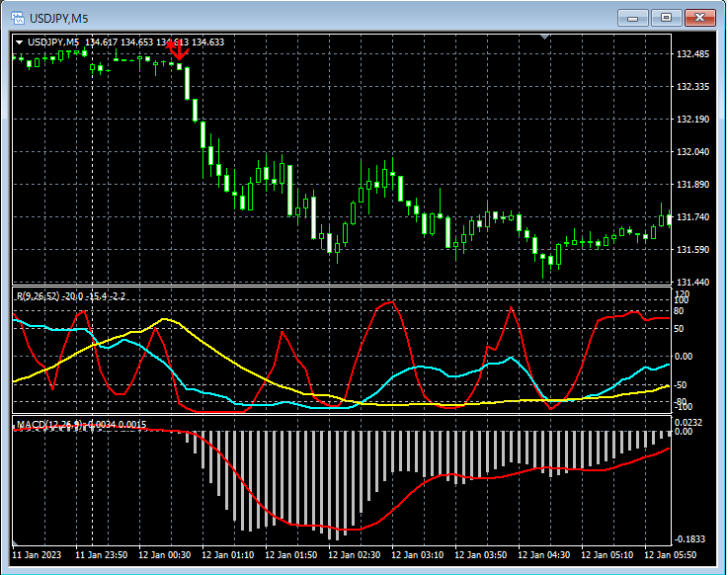Click the 11 Jan 2023 date label
The width and height of the screenshot is (728, 575).
click(37, 555)
